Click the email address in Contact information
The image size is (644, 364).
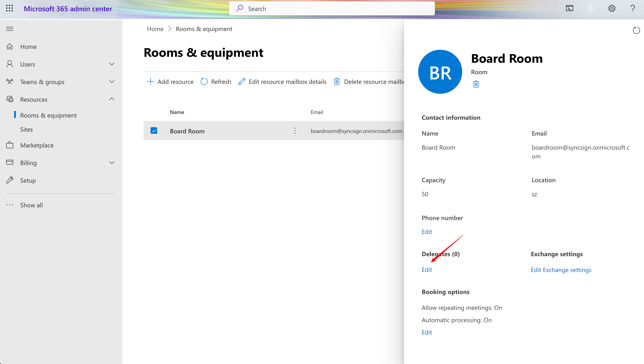point(580,152)
